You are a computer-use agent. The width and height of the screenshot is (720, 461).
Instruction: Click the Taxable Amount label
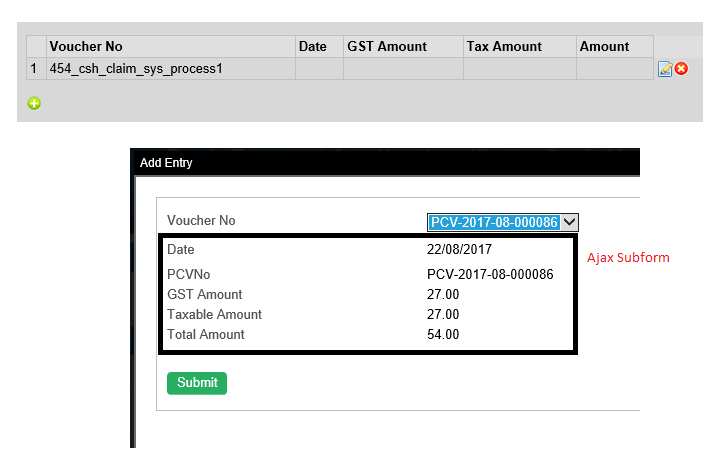(214, 314)
